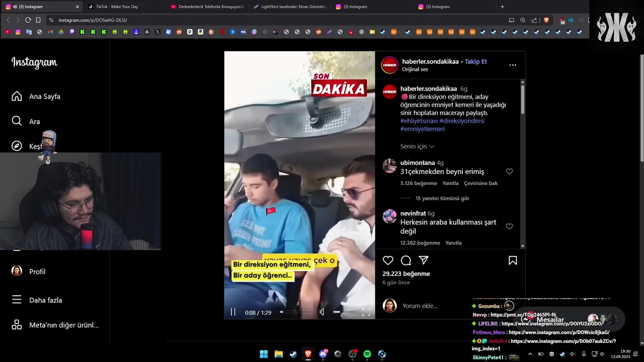The width and height of the screenshot is (644, 362).
Task: Show hidden system tray icons chevron
Action: pyautogui.click(x=530, y=354)
